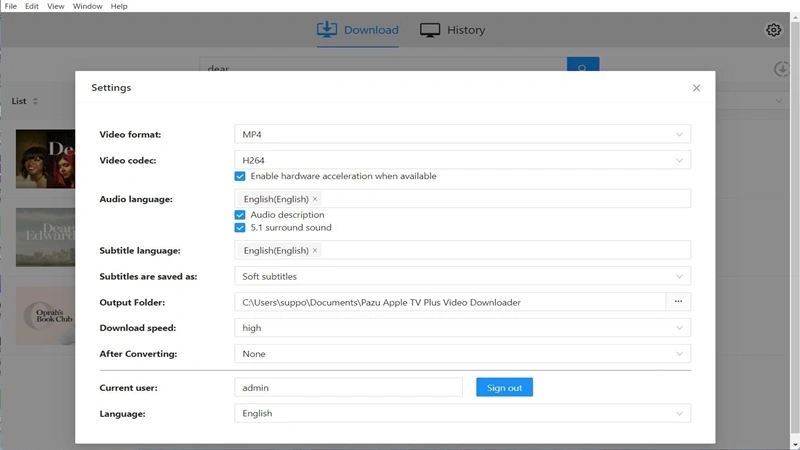Open the Language dropdown
This screenshot has width=800, height=450.
[462, 413]
